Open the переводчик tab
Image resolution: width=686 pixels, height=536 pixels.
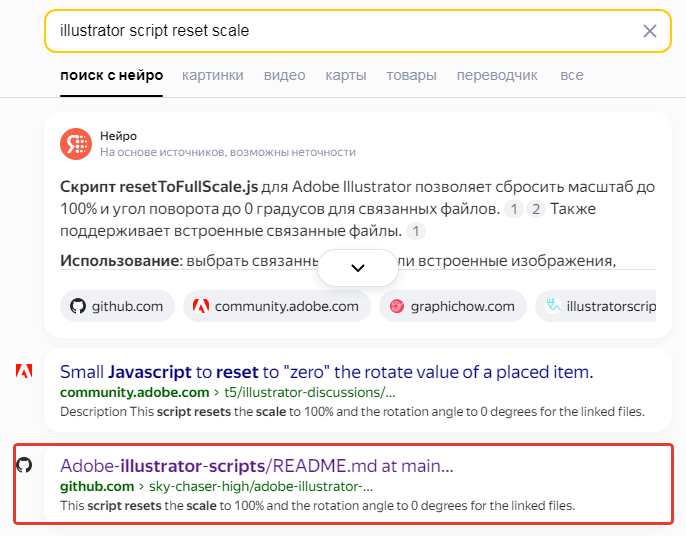pos(497,75)
